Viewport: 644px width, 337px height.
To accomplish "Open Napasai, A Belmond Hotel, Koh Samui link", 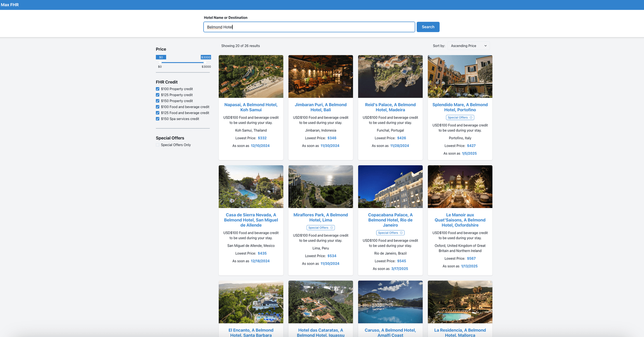I will (x=251, y=107).
